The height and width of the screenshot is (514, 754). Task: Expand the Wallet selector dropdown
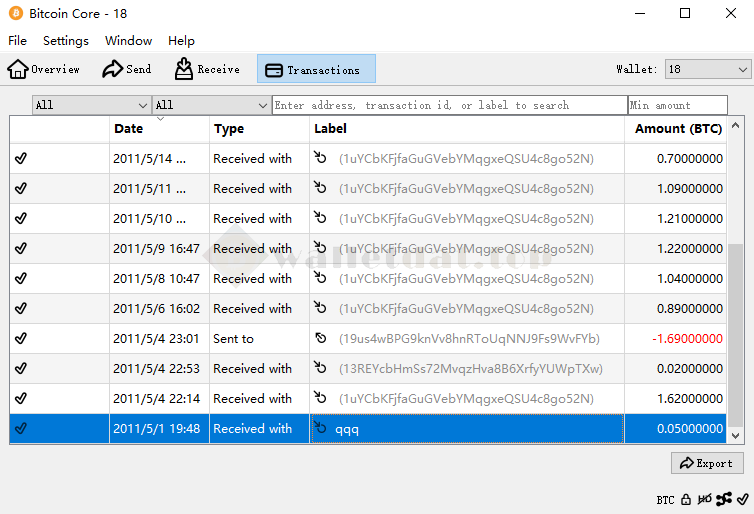(707, 69)
